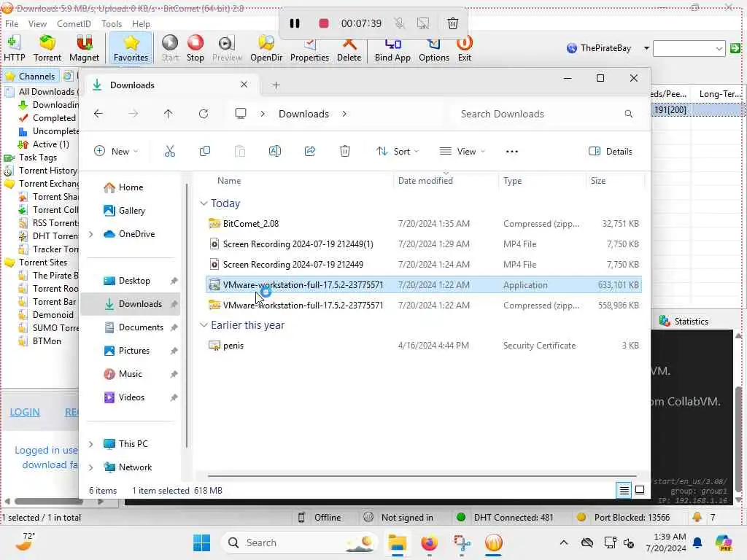
Task: Open the Torrent toolbar button in BitComet
Action: point(47,49)
